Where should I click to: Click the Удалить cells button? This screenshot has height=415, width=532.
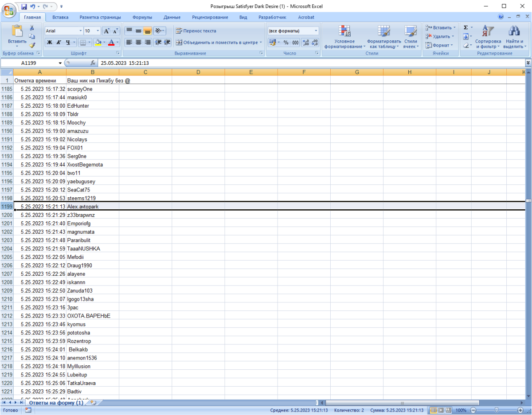coord(439,36)
